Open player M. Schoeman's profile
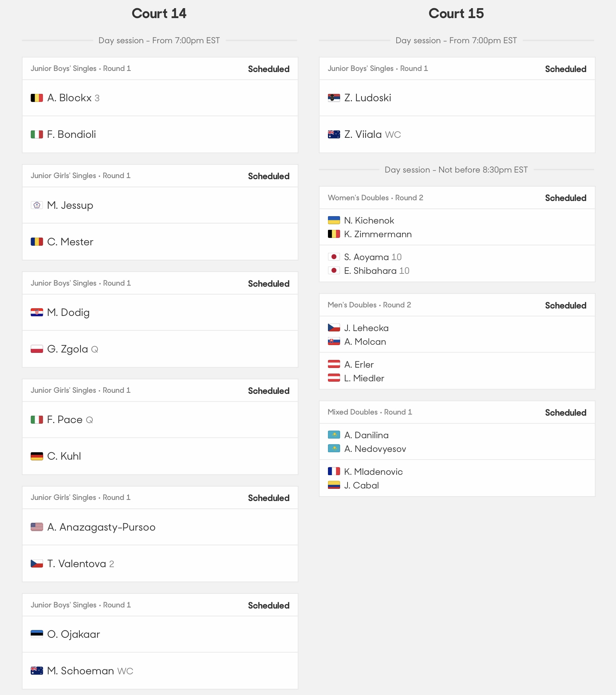 81,671
